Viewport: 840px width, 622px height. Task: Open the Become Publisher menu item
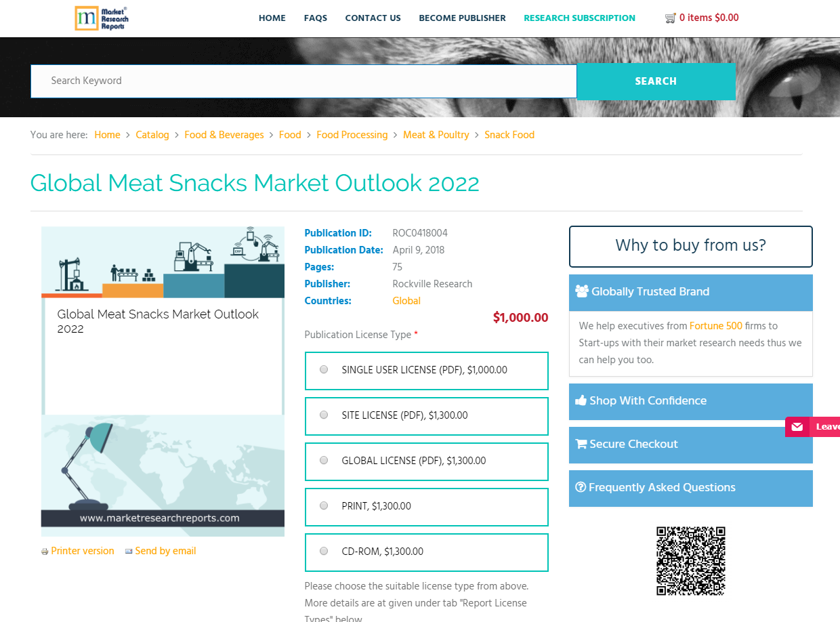click(x=463, y=18)
